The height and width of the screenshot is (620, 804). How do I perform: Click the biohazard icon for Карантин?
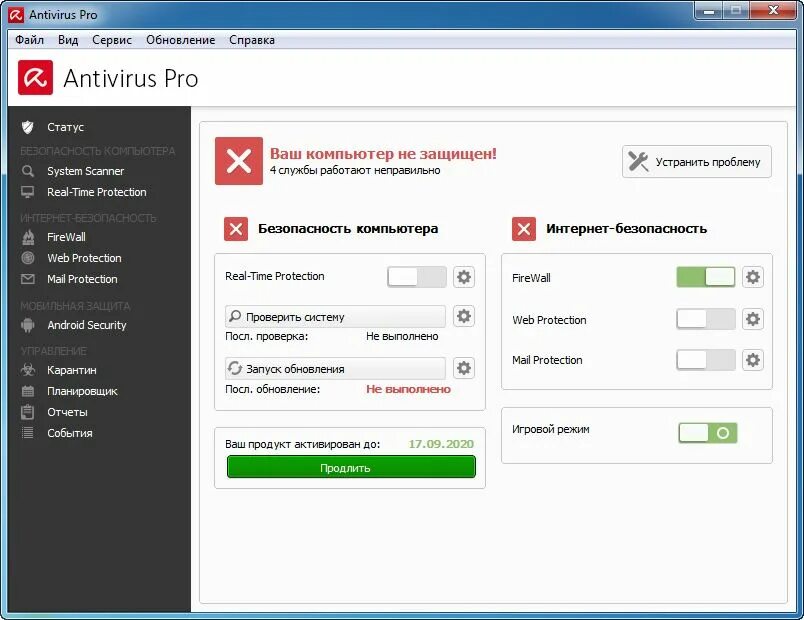pos(28,370)
